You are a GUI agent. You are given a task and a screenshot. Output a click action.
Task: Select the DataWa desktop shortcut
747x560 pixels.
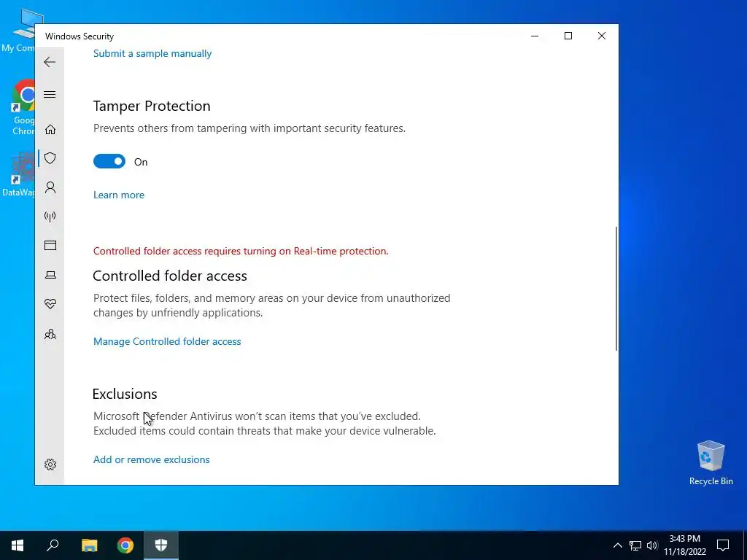click(x=19, y=175)
